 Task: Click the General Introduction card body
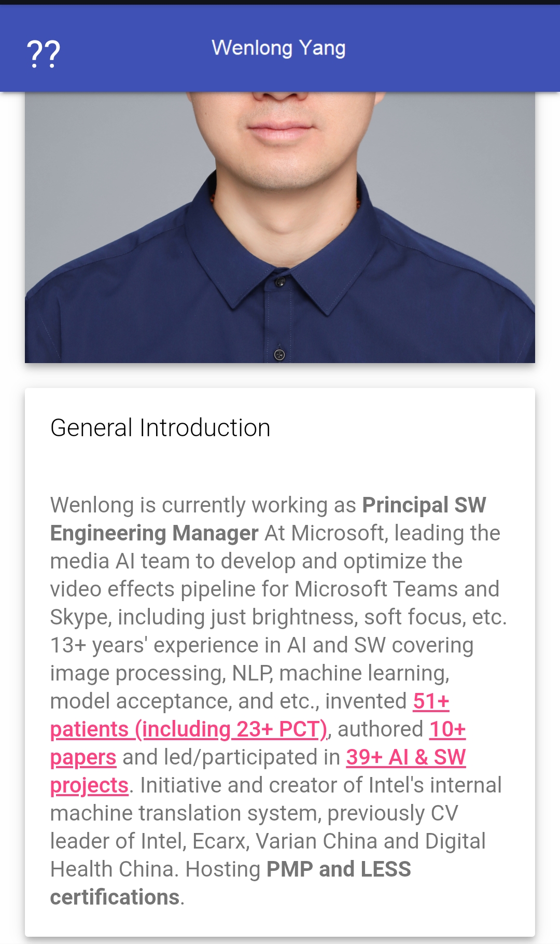coord(280,662)
